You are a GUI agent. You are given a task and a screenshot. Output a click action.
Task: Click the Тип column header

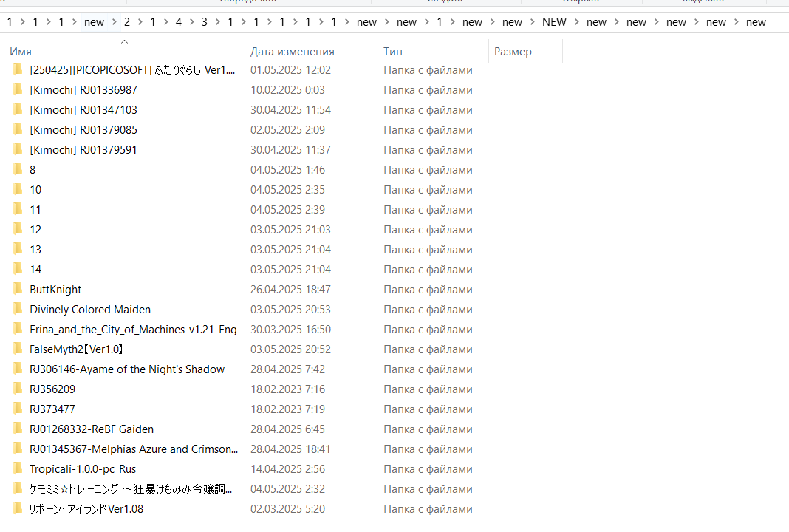pyautogui.click(x=393, y=51)
